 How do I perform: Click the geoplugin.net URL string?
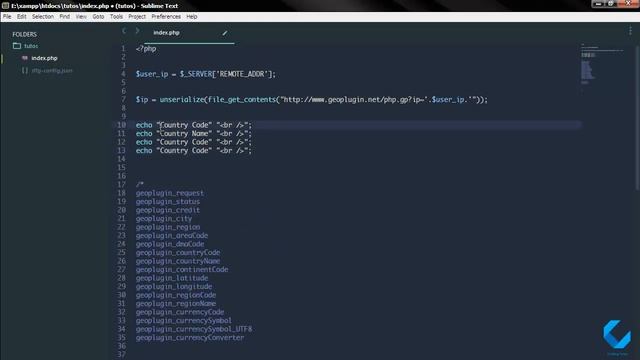click(354, 100)
